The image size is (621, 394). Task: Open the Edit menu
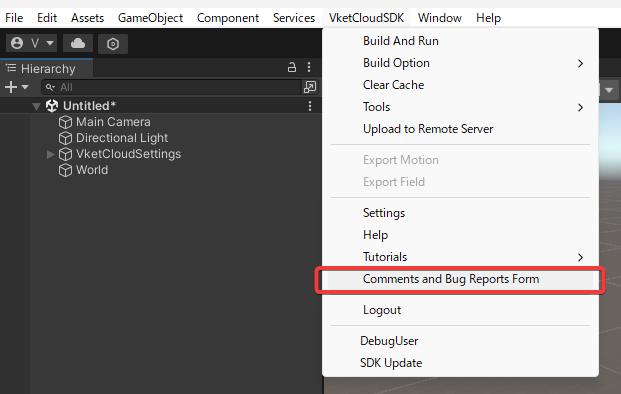click(47, 18)
